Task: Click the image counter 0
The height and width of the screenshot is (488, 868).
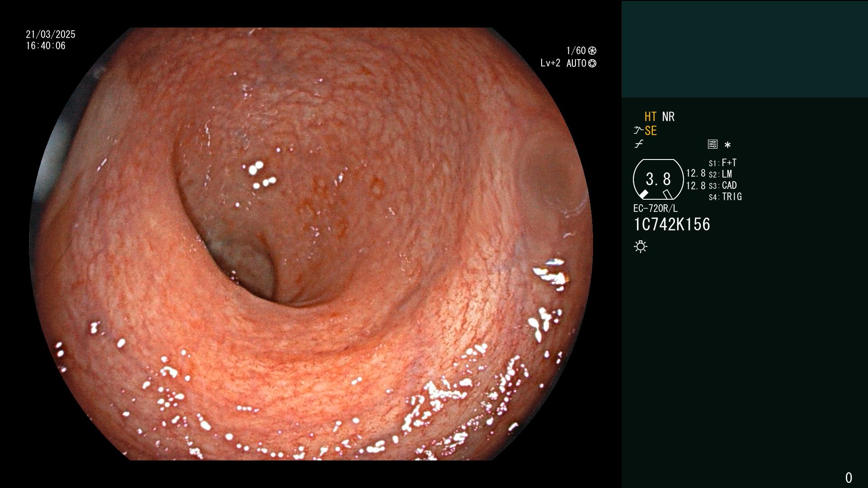Action: coord(849,478)
